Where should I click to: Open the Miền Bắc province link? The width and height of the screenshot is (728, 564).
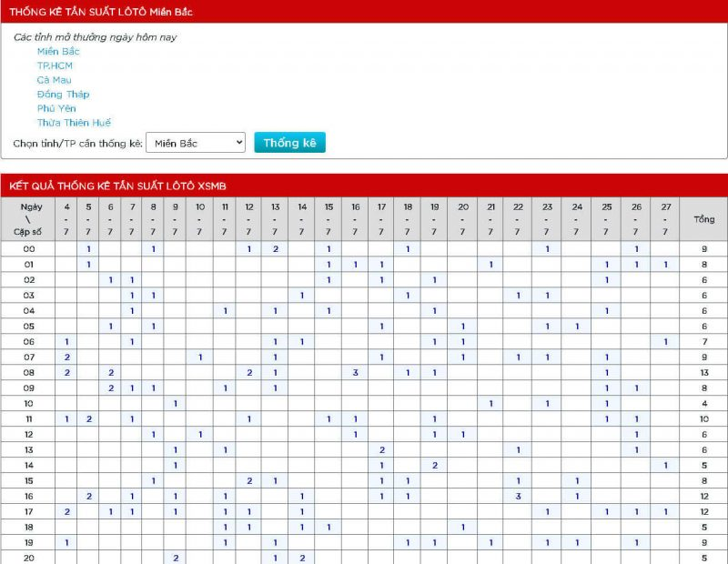click(x=58, y=52)
